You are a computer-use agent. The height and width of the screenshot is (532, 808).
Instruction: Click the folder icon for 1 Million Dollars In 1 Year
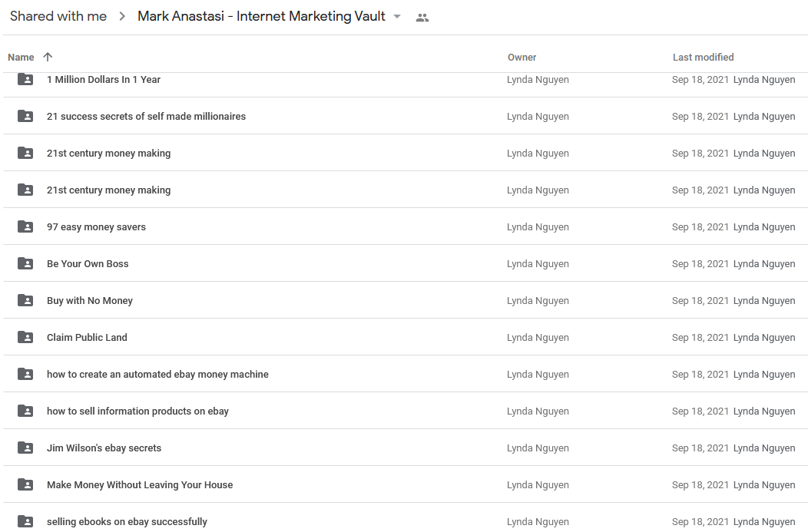pos(25,79)
